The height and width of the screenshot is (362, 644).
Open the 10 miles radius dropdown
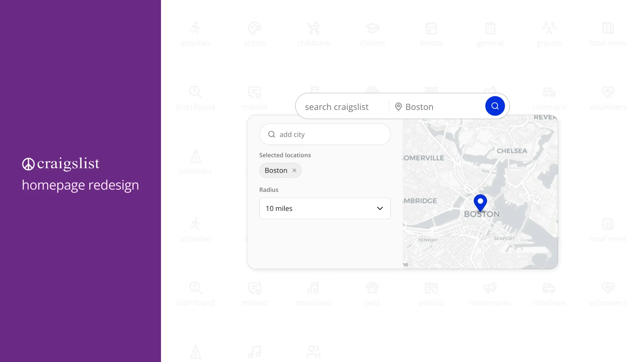pyautogui.click(x=324, y=208)
